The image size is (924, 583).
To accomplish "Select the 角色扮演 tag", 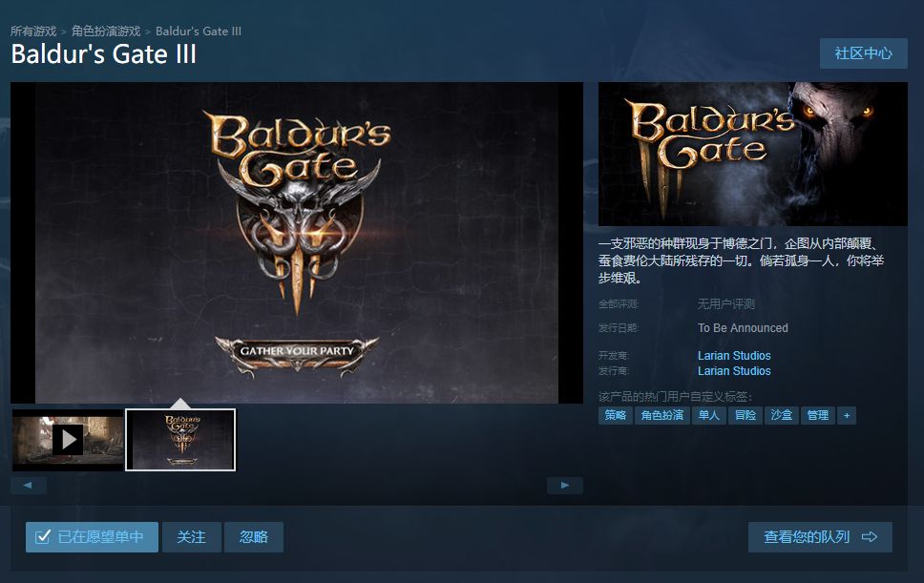I will point(662,415).
